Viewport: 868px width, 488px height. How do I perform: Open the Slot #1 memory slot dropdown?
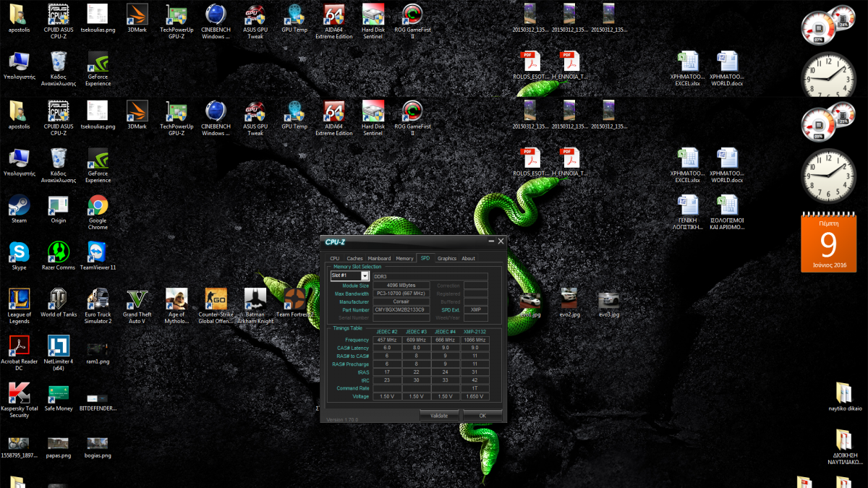[x=366, y=276]
